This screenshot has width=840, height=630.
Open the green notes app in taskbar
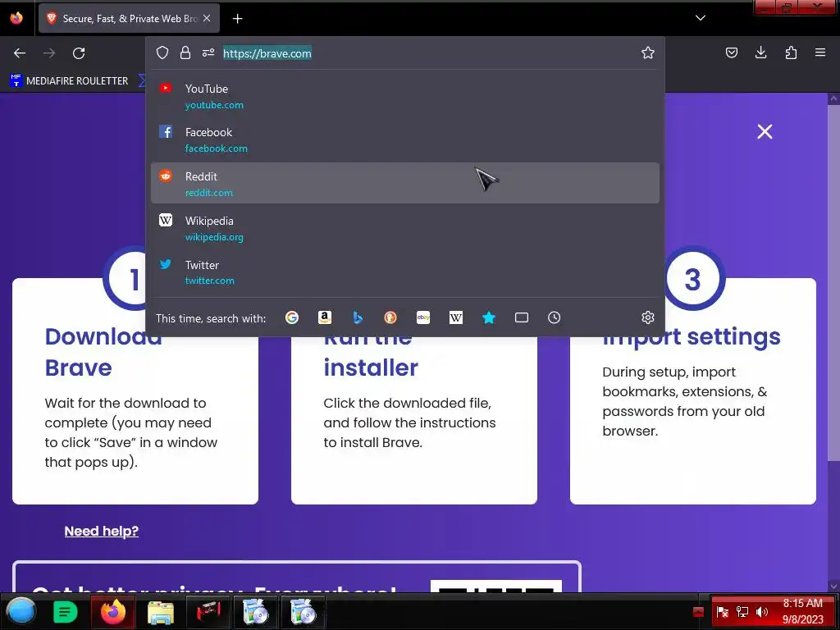(66, 612)
